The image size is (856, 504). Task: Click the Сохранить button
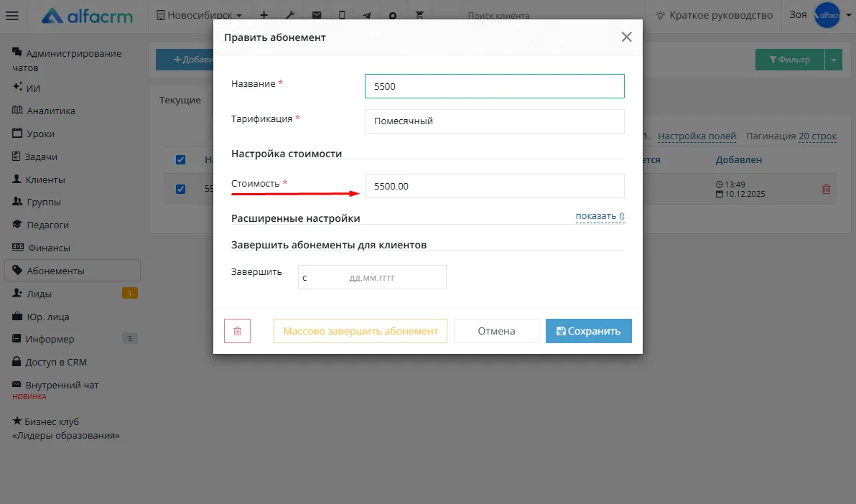click(589, 331)
